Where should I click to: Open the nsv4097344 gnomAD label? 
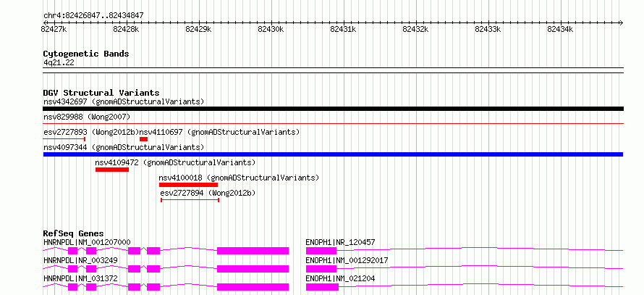(x=124, y=147)
